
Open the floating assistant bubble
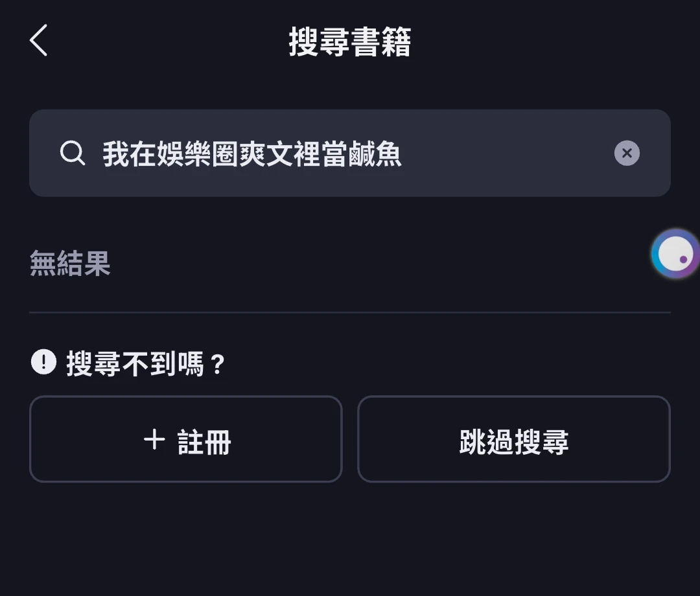[x=676, y=254]
